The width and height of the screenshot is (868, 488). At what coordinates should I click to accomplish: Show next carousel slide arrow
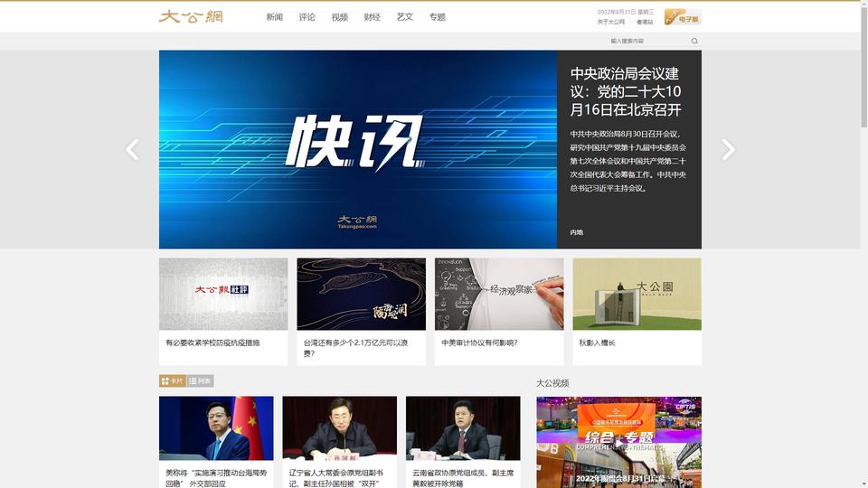729,149
